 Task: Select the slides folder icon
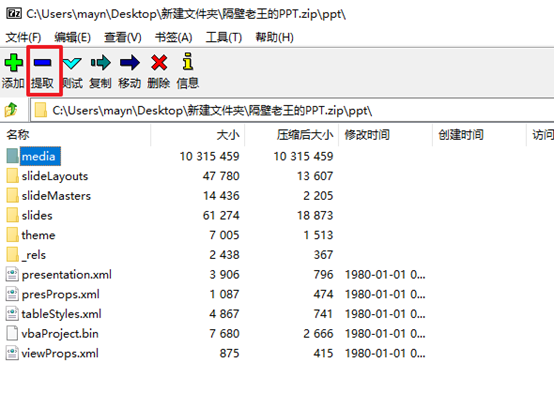12,215
